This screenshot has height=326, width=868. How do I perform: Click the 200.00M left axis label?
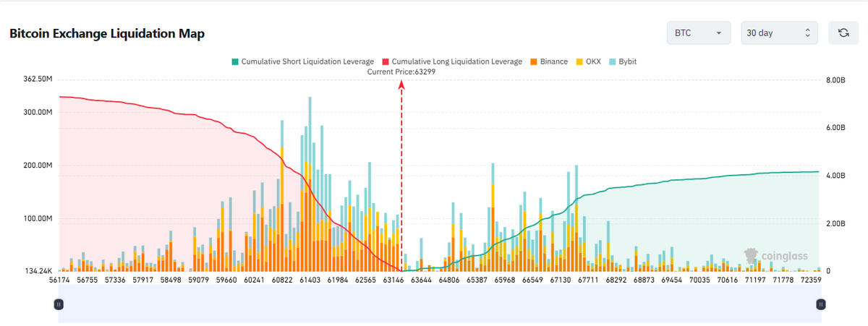click(38, 166)
